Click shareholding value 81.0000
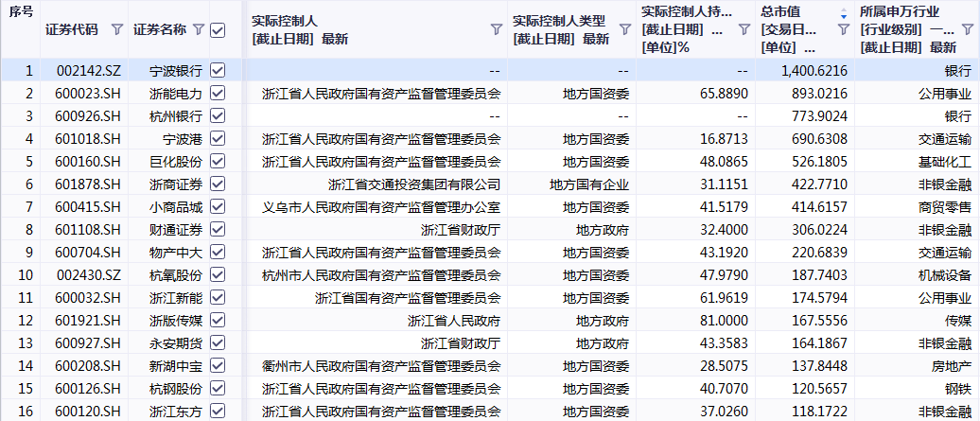The width and height of the screenshot is (980, 421). pos(724,321)
